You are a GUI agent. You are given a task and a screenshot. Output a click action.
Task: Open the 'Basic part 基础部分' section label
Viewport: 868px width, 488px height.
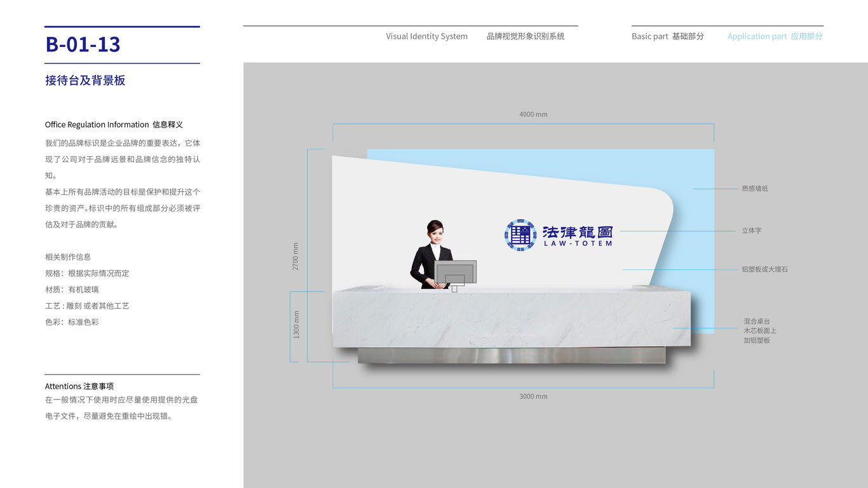click(x=668, y=36)
